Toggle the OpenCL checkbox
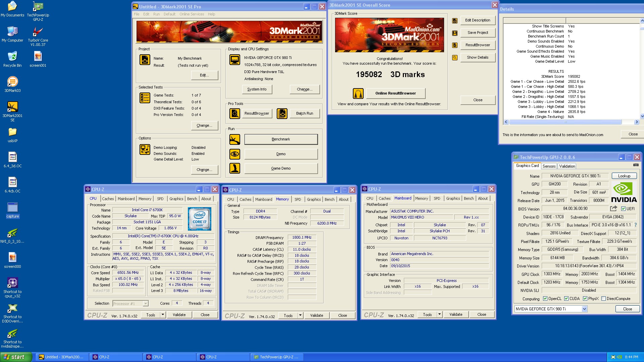The height and width of the screenshot is (362, 644). (545, 298)
